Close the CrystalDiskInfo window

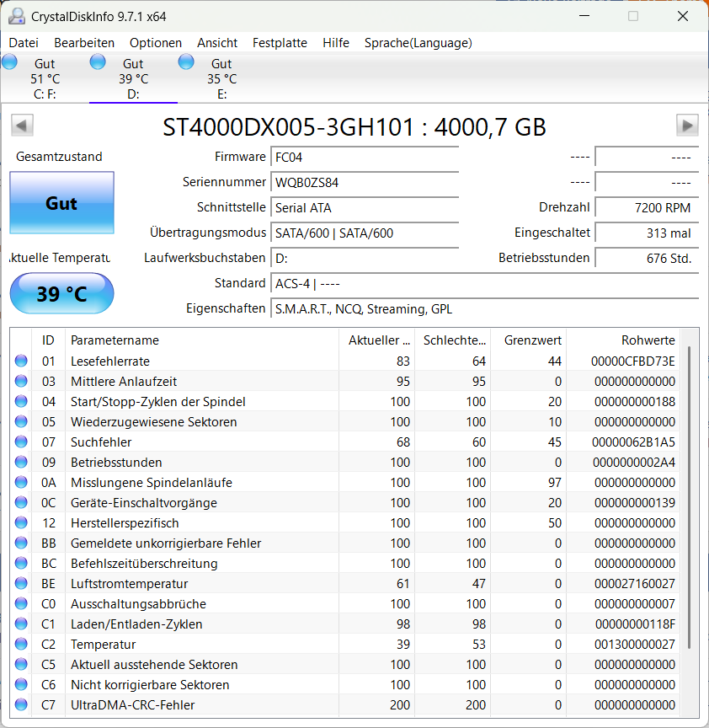[x=683, y=16]
